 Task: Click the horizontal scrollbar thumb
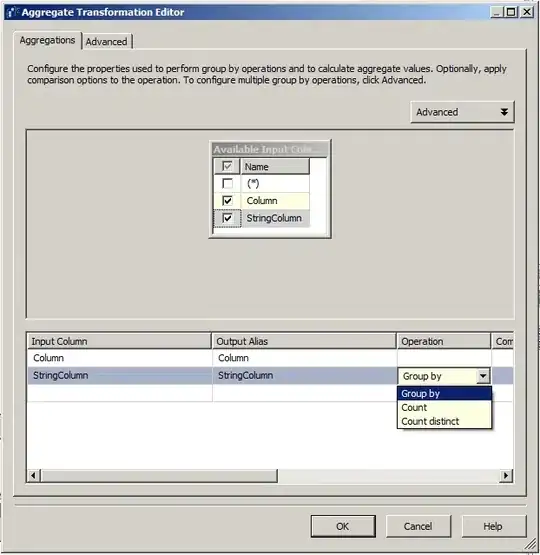[x=159, y=475]
